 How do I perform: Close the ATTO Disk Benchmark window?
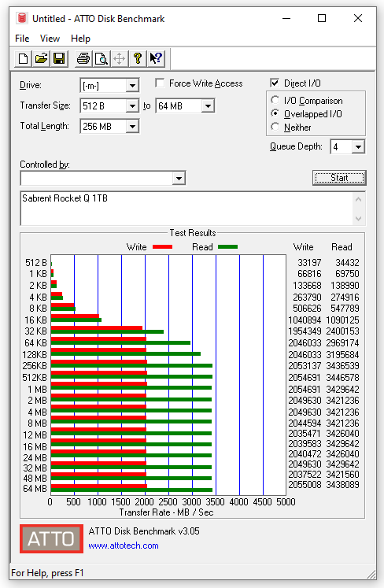tap(358, 18)
